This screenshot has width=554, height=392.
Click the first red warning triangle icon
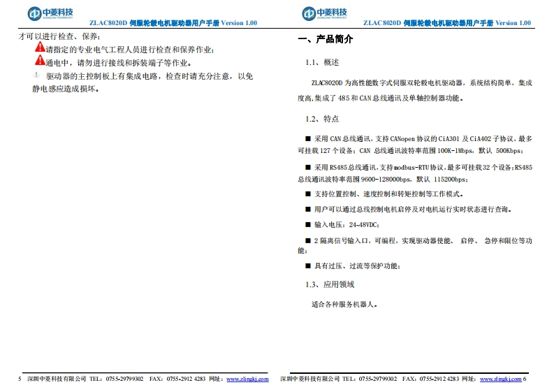(40, 48)
